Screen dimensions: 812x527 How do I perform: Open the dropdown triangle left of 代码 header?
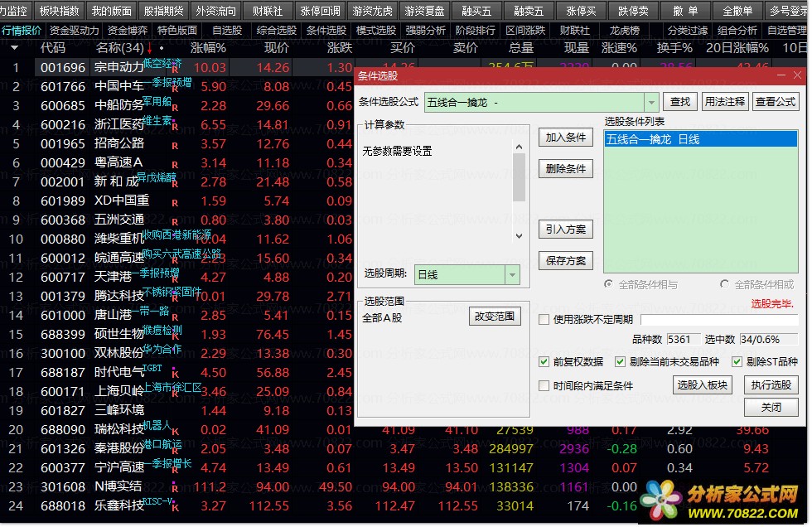coord(15,48)
